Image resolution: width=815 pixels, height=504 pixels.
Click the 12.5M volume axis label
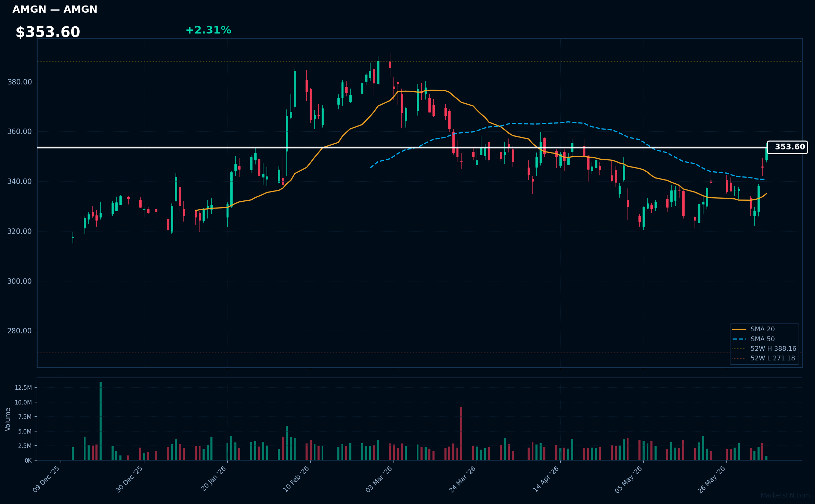click(x=23, y=388)
